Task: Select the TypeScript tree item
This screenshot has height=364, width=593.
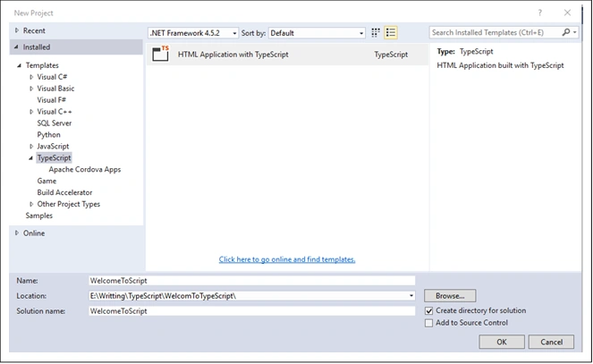Action: 54,158
